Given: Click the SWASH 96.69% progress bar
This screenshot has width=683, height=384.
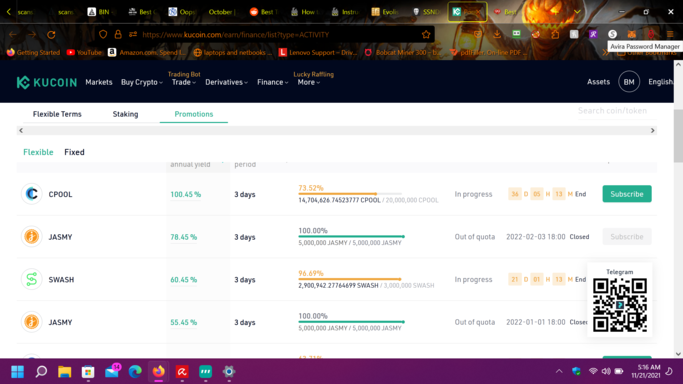Looking at the screenshot, I should (350, 279).
